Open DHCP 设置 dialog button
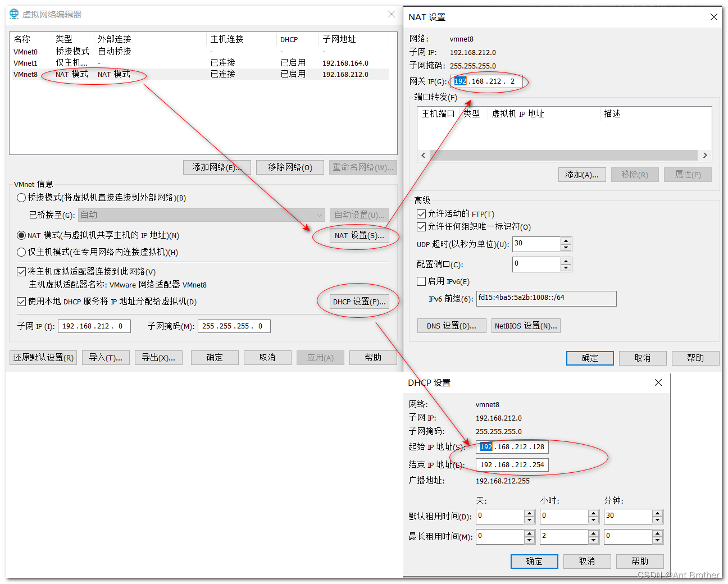The height and width of the screenshot is (584, 728). point(360,302)
